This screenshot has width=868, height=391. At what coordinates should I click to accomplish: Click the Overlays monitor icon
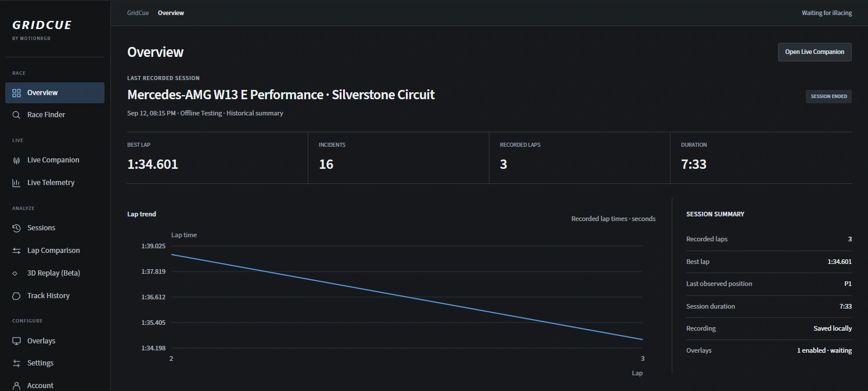tap(16, 341)
